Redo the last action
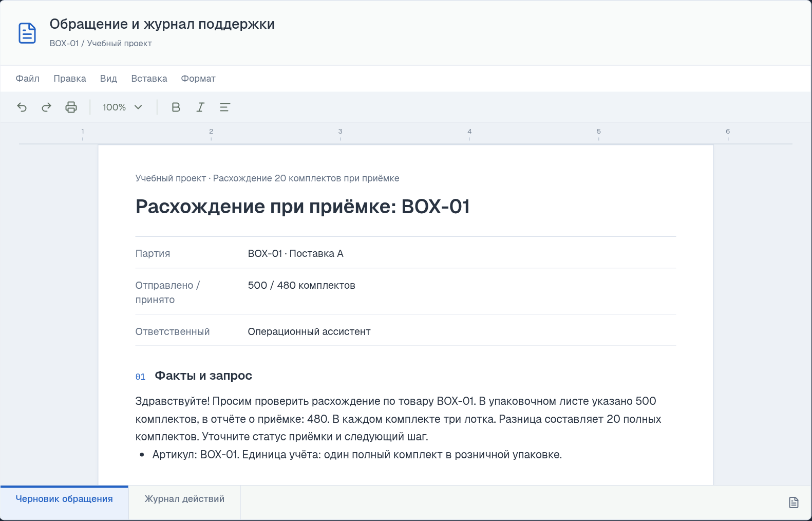The height and width of the screenshot is (521, 812). click(46, 107)
